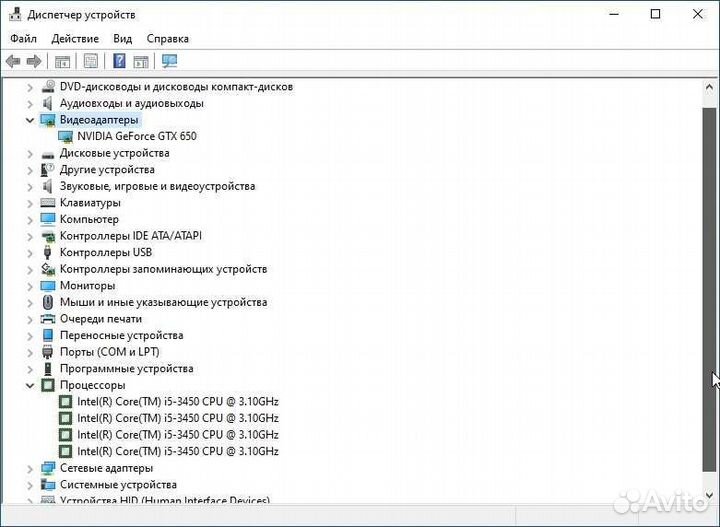Image resolution: width=720 pixels, height=527 pixels.
Task: Select the Клавиатуры row
Action: coord(90,202)
